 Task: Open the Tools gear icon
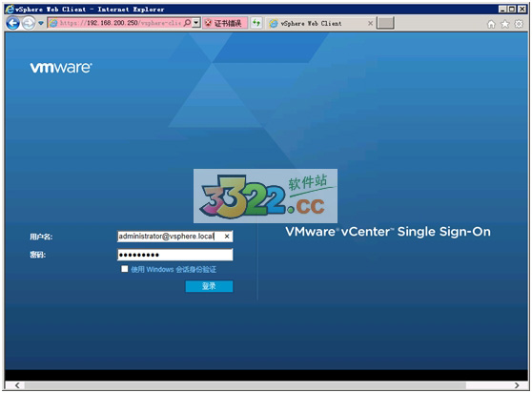[519, 24]
